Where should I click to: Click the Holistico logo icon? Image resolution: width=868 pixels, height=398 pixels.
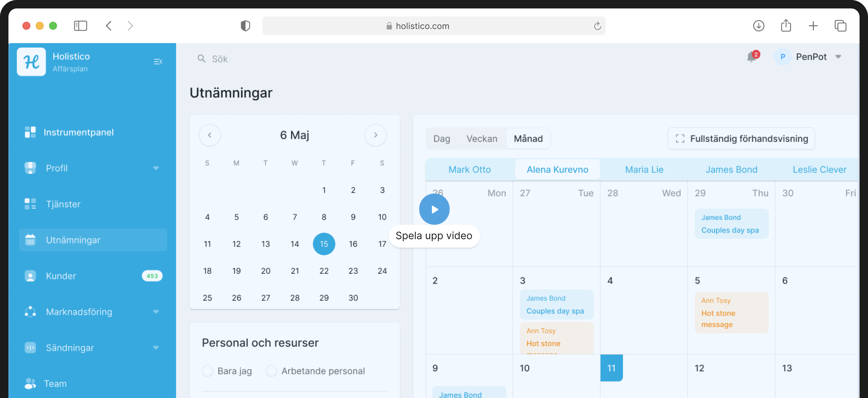tap(31, 62)
